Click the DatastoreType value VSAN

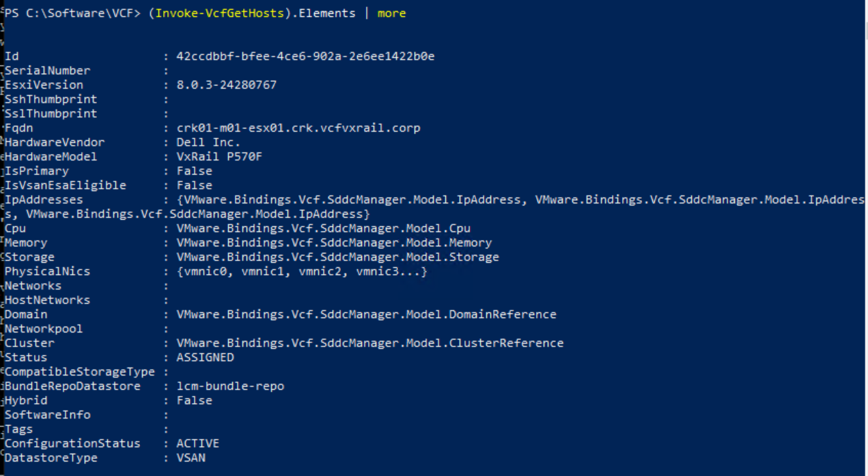(x=191, y=458)
